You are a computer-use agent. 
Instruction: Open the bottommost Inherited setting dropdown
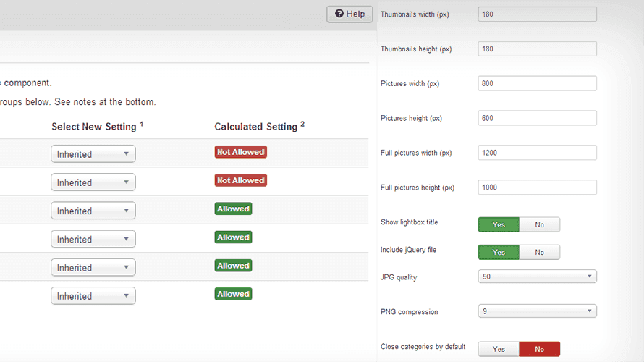pyautogui.click(x=93, y=296)
